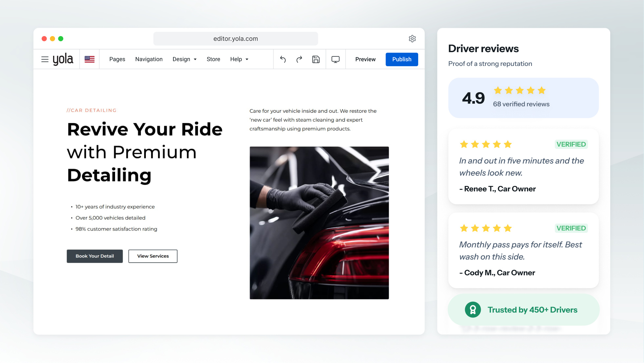Click the US flag language icon
This screenshot has width=644, height=363.
pos(89,59)
